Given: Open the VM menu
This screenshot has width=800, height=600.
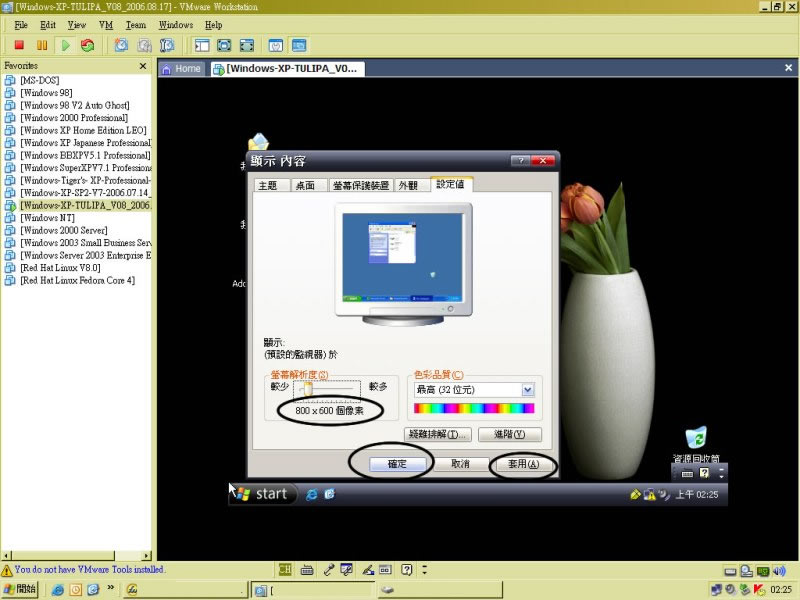Looking at the screenshot, I should pos(106,25).
